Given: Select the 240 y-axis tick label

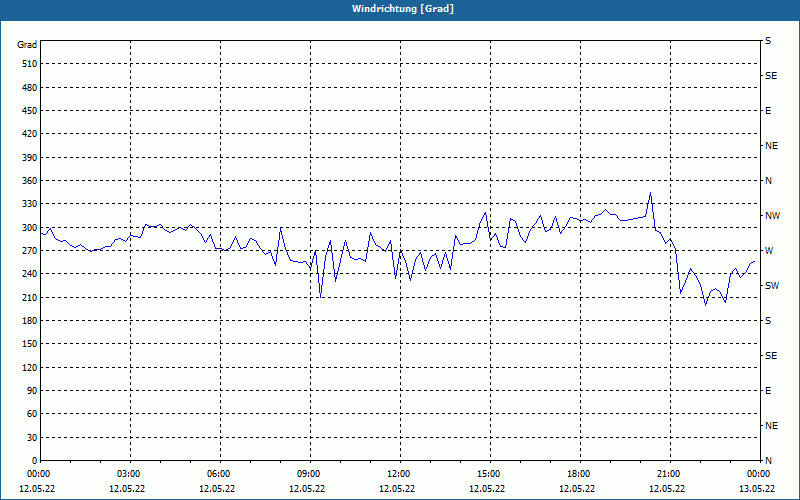Looking at the screenshot, I should 30,274.
